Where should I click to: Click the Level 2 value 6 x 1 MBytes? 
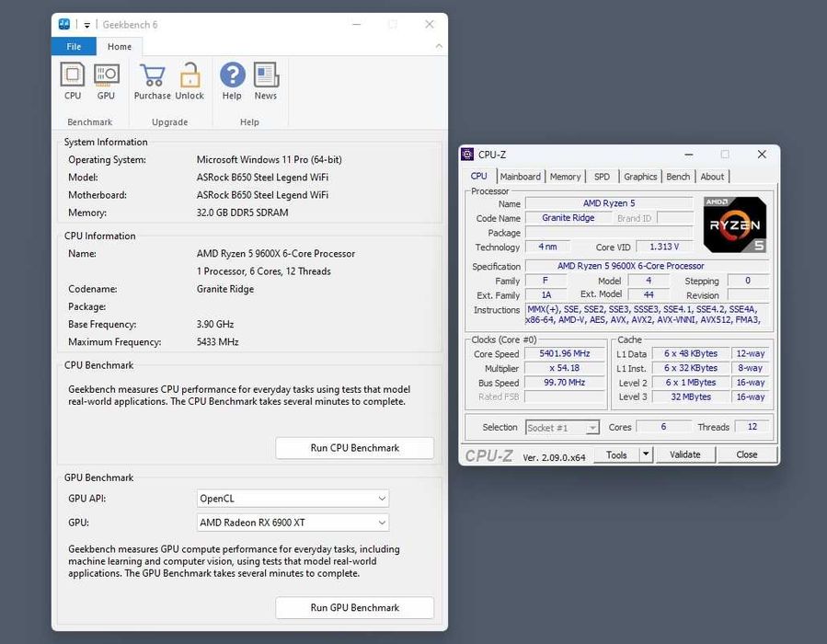(691, 383)
